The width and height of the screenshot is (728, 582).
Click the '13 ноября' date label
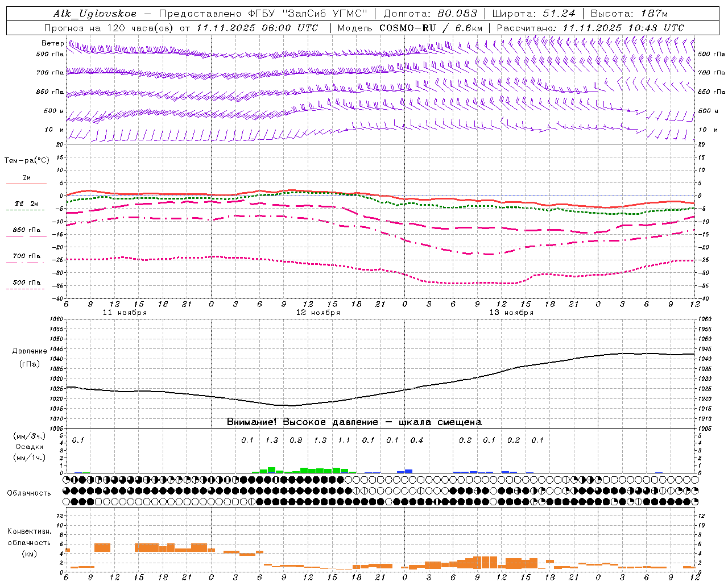click(x=511, y=313)
